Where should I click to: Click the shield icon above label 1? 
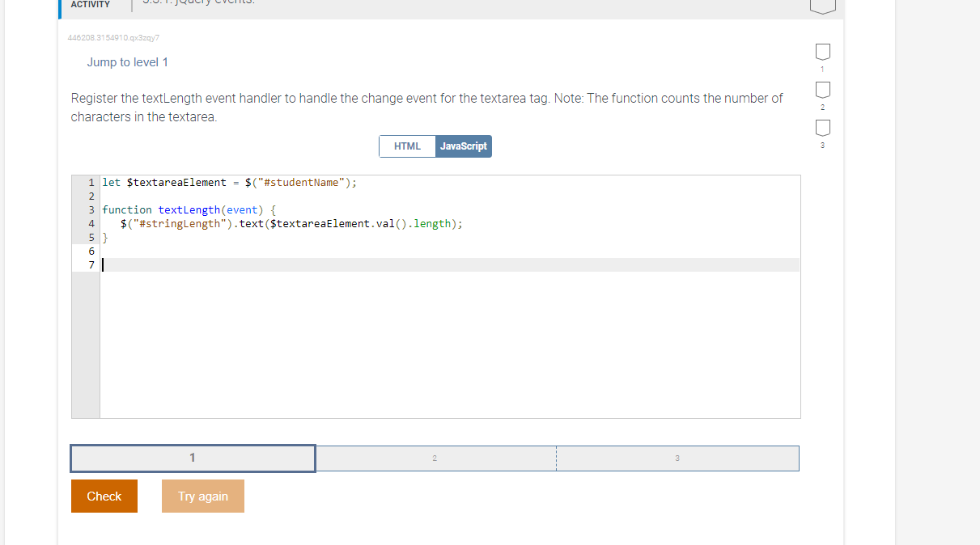point(822,53)
